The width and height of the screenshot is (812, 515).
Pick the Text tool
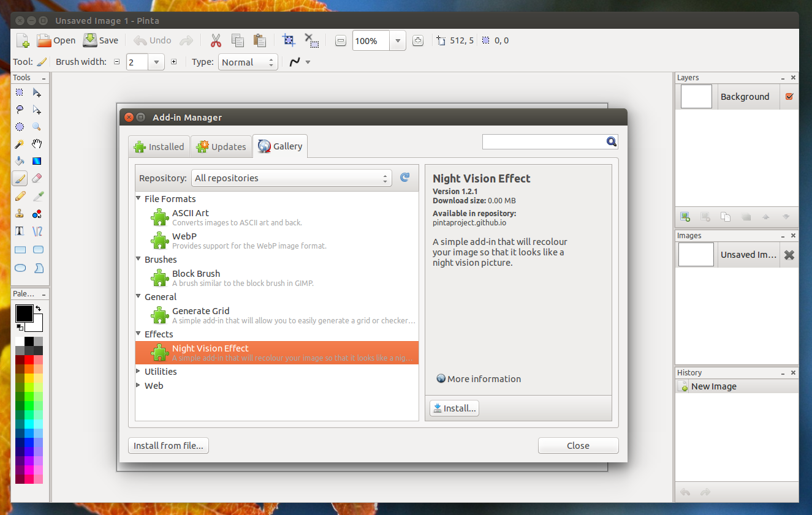click(19, 231)
